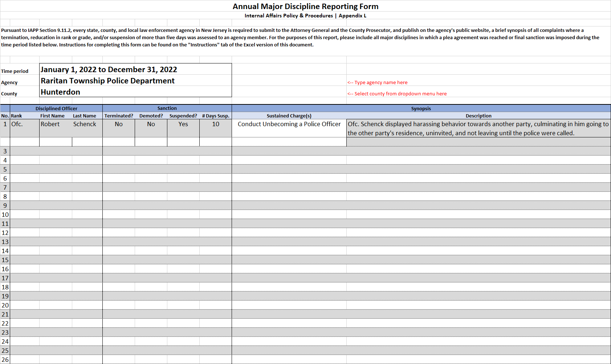611x364 pixels.
Task: Click the empty Rank cell in row 3
Action: point(25,151)
